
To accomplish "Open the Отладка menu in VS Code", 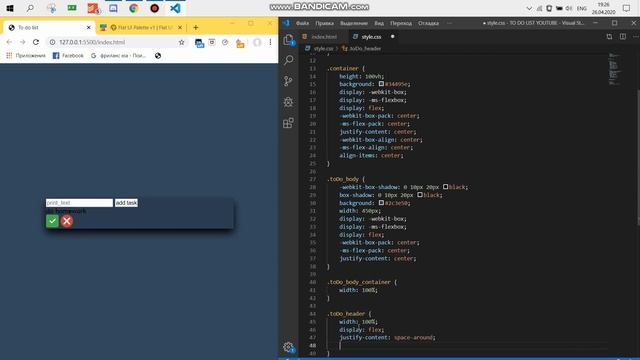I will (x=428, y=23).
